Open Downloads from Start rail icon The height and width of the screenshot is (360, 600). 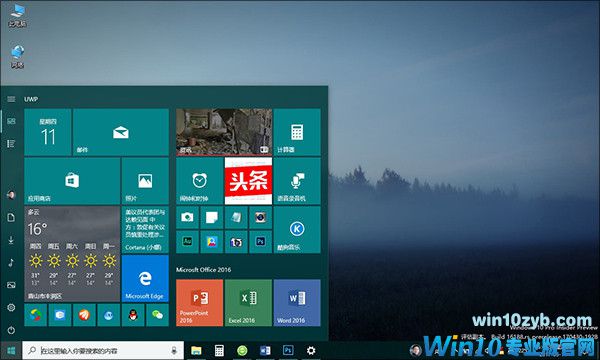tap(11, 240)
